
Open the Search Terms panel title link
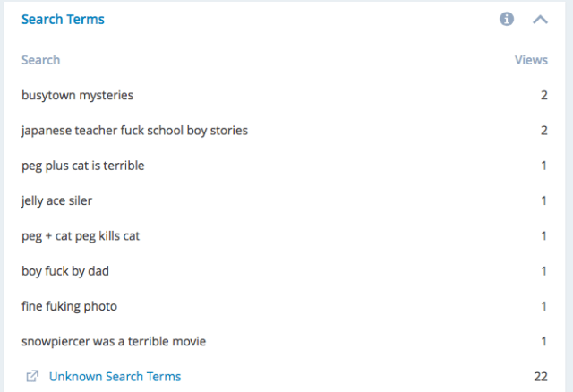[x=63, y=19]
